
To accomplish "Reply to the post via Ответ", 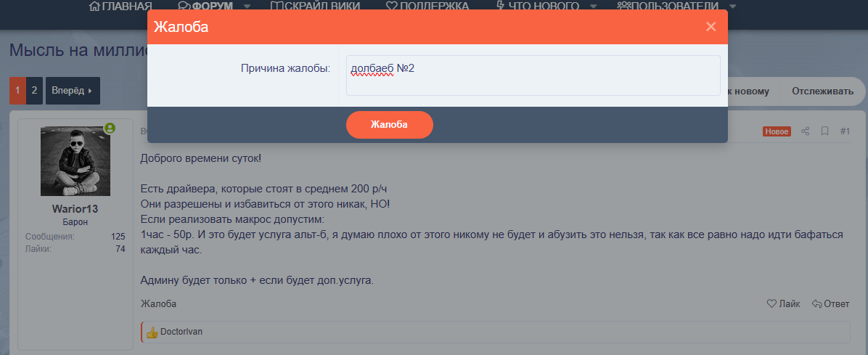I will click(x=830, y=304).
